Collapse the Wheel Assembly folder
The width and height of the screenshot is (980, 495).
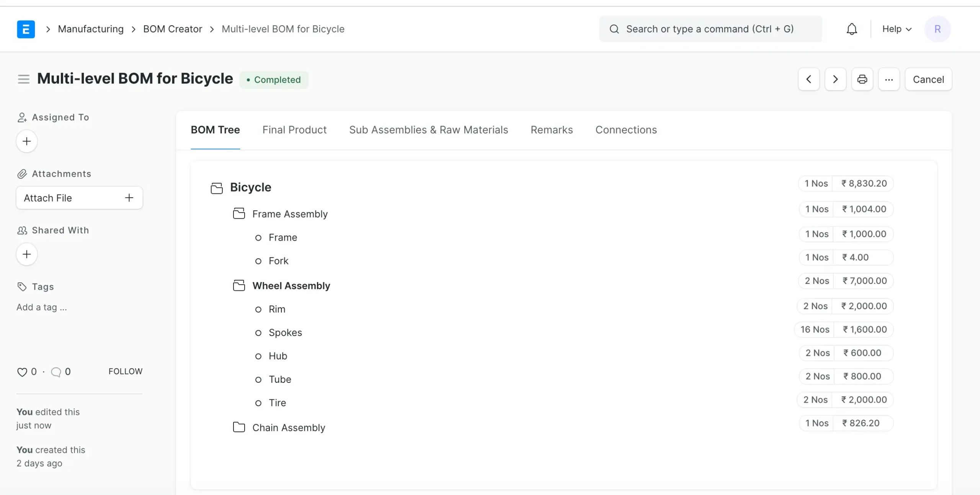[239, 285]
